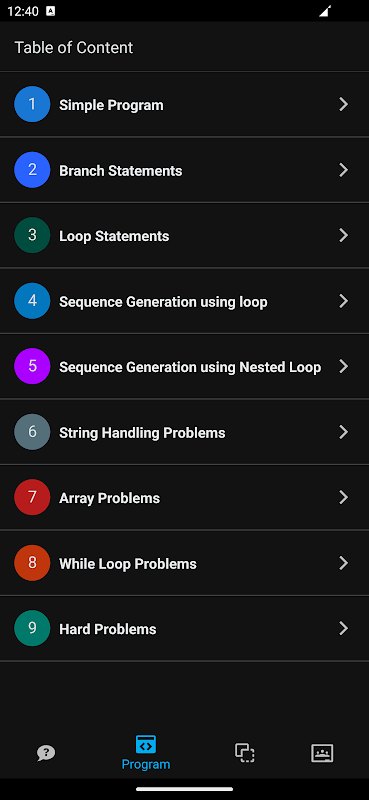Tap the dark green number 3 circle

32,235
